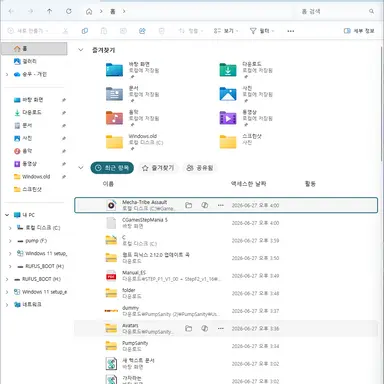This screenshot has height=384, width=384.
Task: Select the Manual_ES PDF row
Action: pos(226,276)
